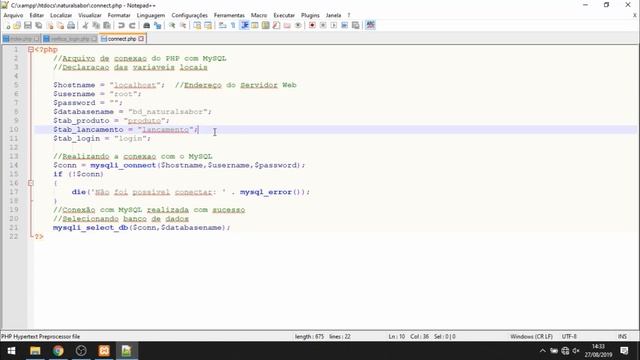640x360 pixels.
Task: Open Folder as Workspace toolbar icon
Action: tap(287, 25)
